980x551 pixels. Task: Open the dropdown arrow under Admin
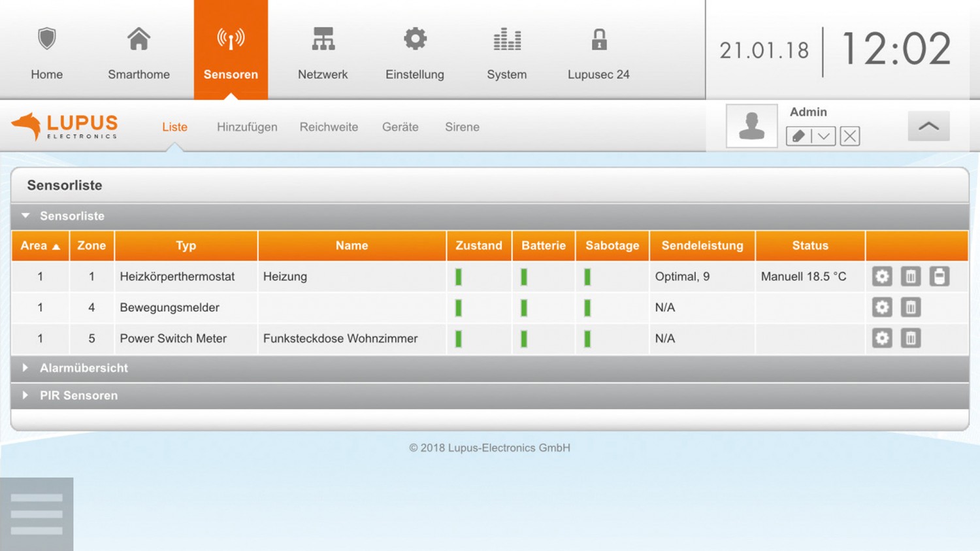(x=824, y=136)
